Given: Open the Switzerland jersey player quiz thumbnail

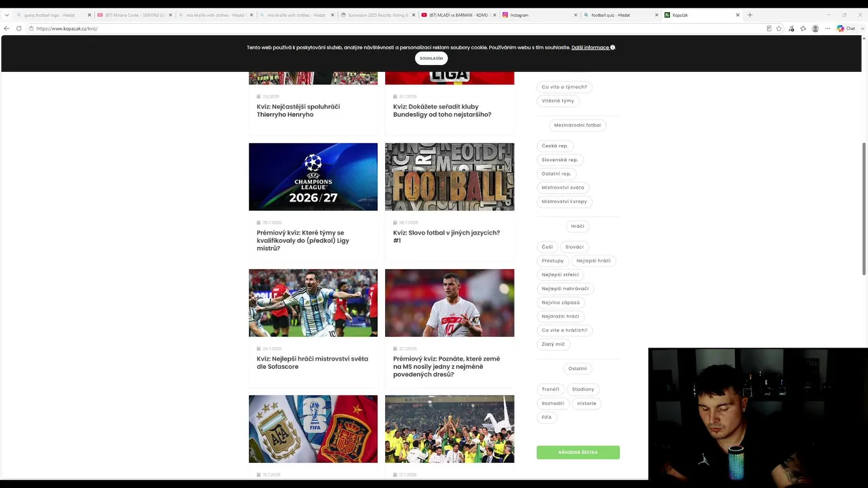Looking at the screenshot, I should [x=450, y=303].
